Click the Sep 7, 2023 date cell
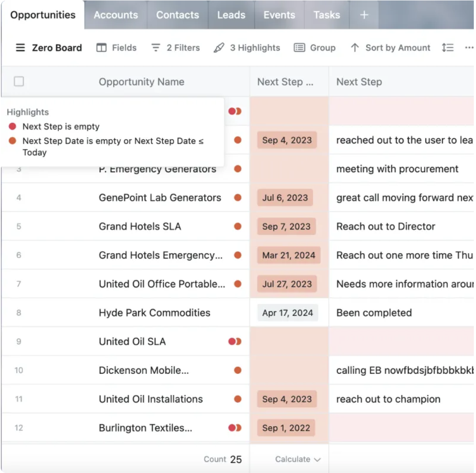 [x=286, y=226]
